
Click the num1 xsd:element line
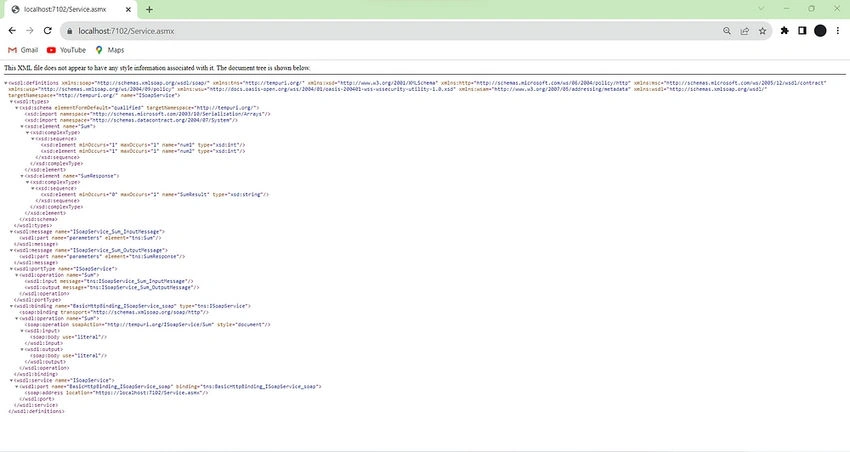pos(143,145)
